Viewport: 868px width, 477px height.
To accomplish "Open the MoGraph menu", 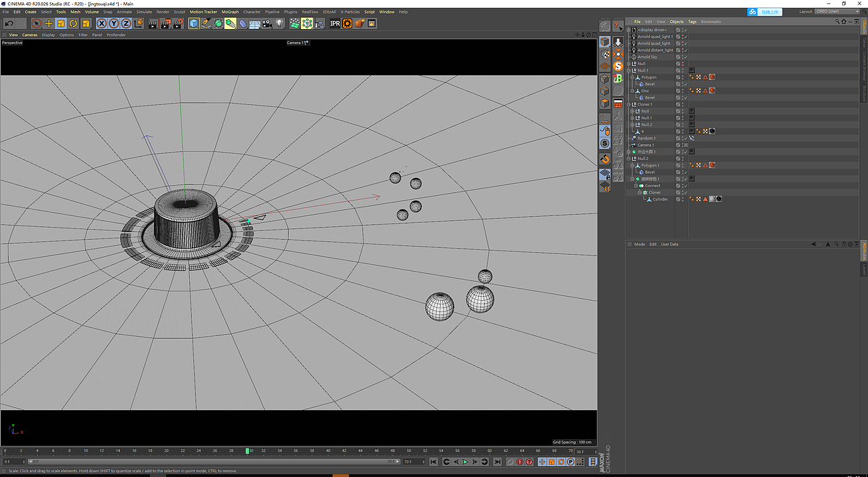I will (x=230, y=12).
